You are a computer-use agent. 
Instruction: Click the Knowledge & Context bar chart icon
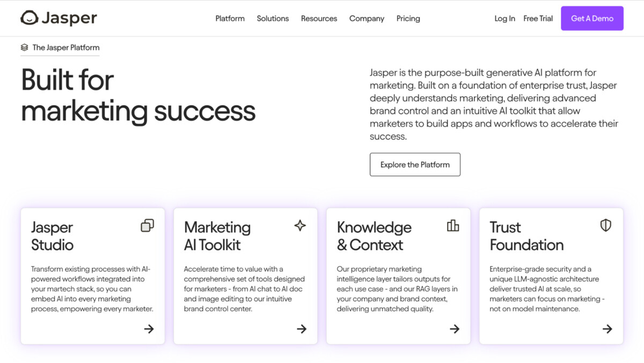[453, 226]
